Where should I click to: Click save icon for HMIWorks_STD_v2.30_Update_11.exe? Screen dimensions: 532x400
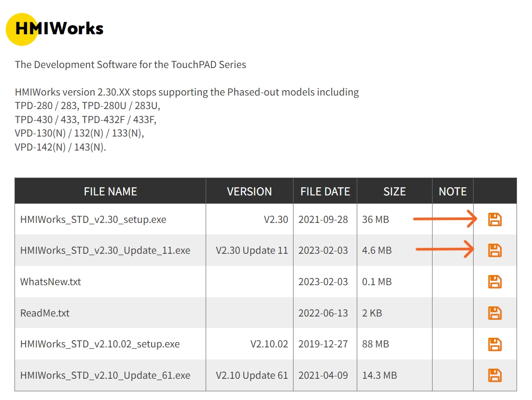tap(495, 250)
